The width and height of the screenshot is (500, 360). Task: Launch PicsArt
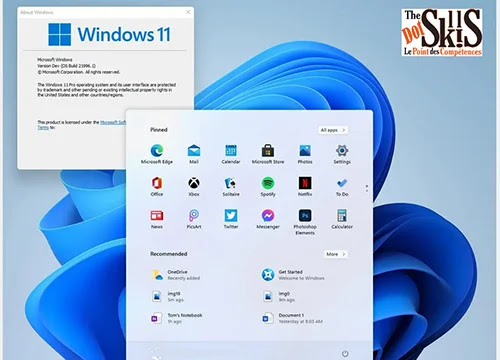coord(194,219)
